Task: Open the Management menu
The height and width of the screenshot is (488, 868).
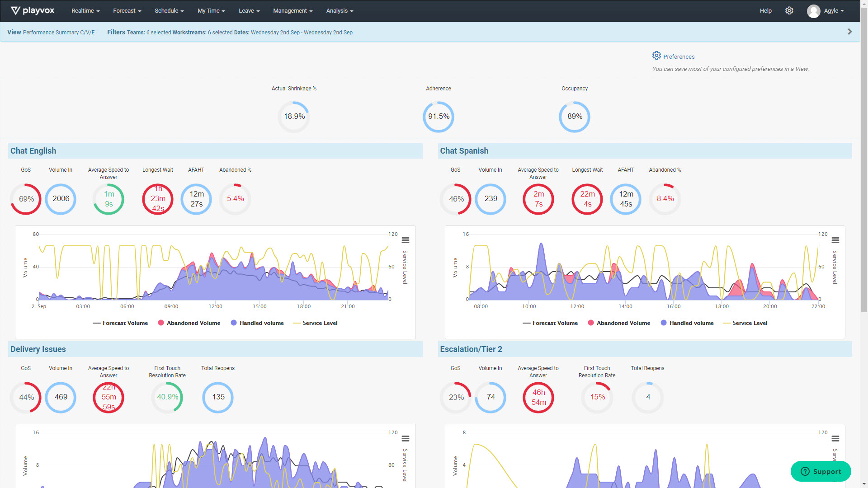Action: 292,10
